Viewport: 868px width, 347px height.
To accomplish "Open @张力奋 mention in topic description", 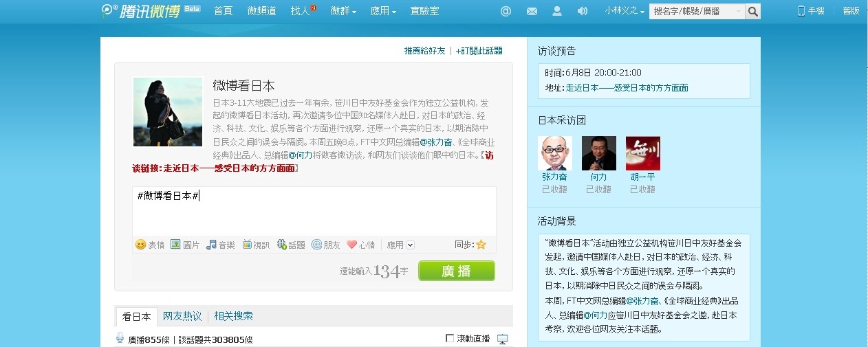I will [x=437, y=143].
